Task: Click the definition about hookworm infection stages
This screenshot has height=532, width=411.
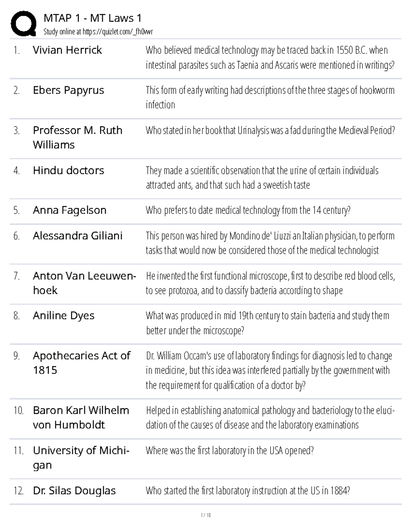Action: (270, 97)
